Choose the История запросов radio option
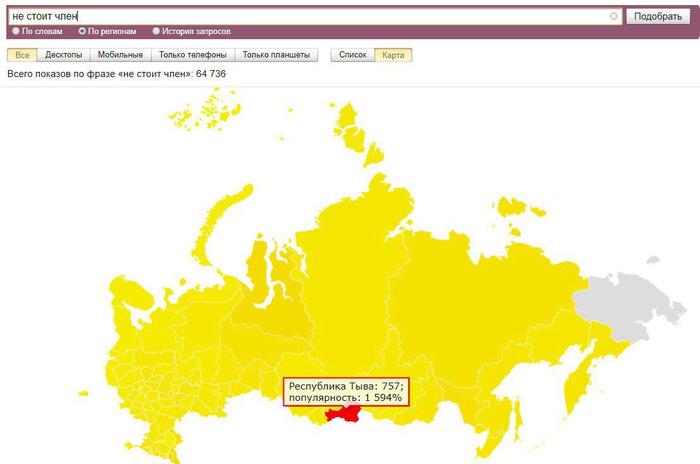The width and height of the screenshot is (700, 464). (156, 31)
